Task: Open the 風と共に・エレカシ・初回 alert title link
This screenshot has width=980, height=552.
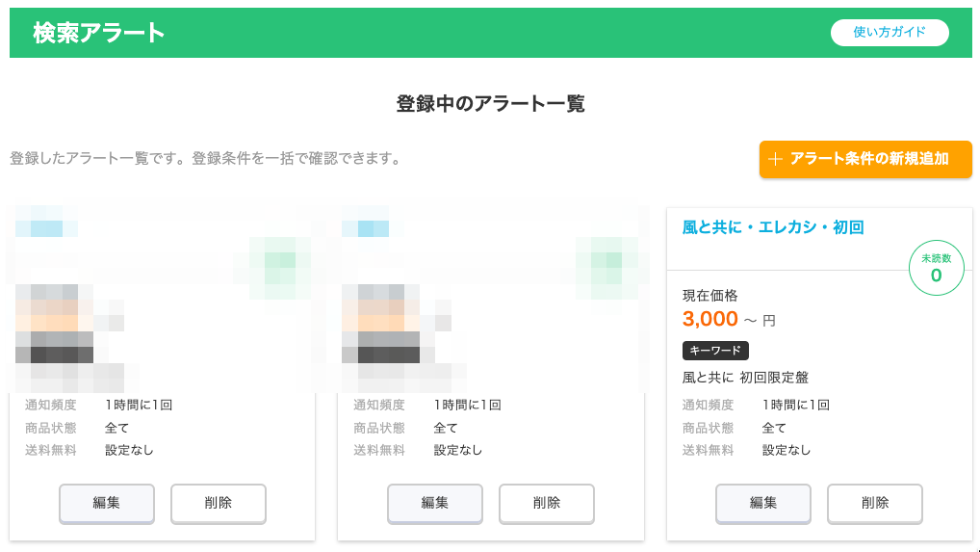Action: [773, 228]
